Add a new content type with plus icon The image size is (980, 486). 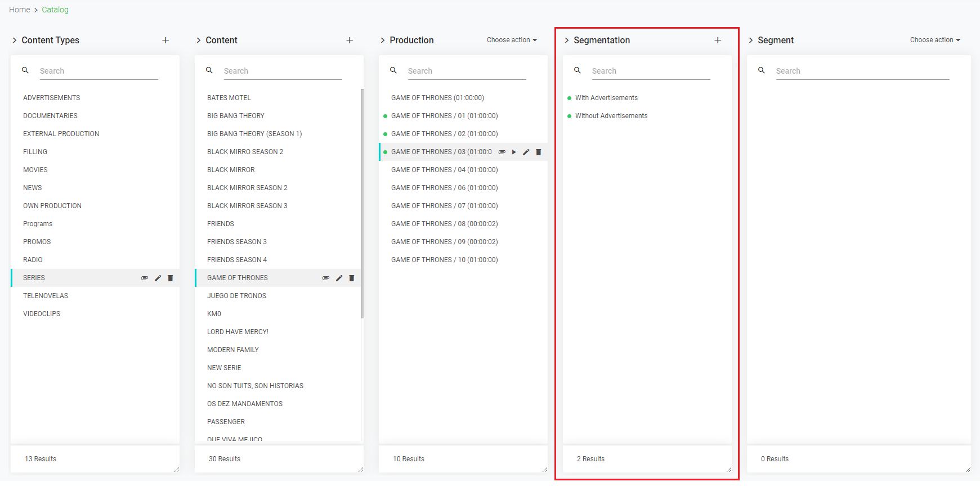click(165, 40)
